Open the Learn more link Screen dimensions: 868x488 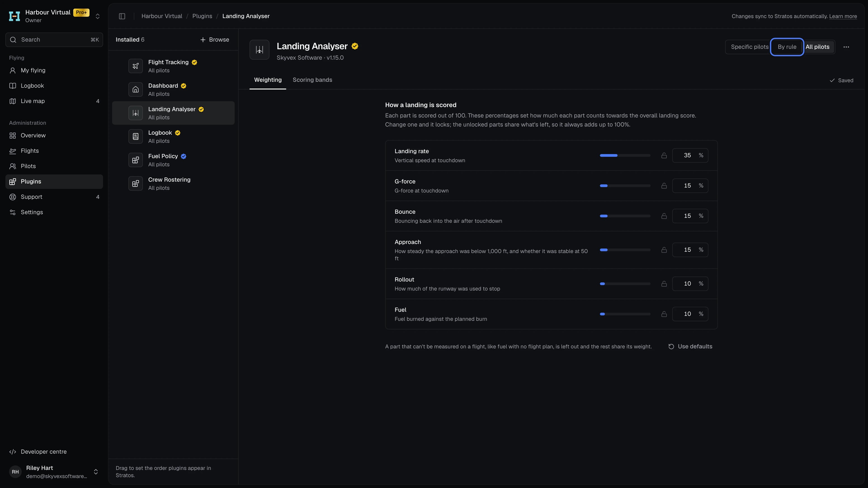[x=843, y=16]
